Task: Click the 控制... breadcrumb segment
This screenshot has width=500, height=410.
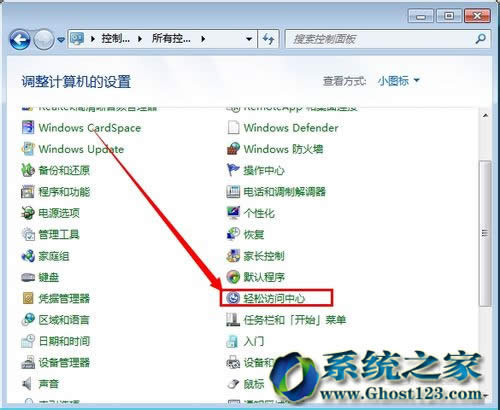Action: 115,39
